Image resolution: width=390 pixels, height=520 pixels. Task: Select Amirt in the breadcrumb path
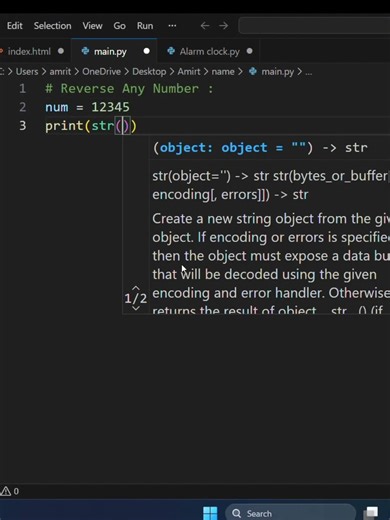(189, 72)
